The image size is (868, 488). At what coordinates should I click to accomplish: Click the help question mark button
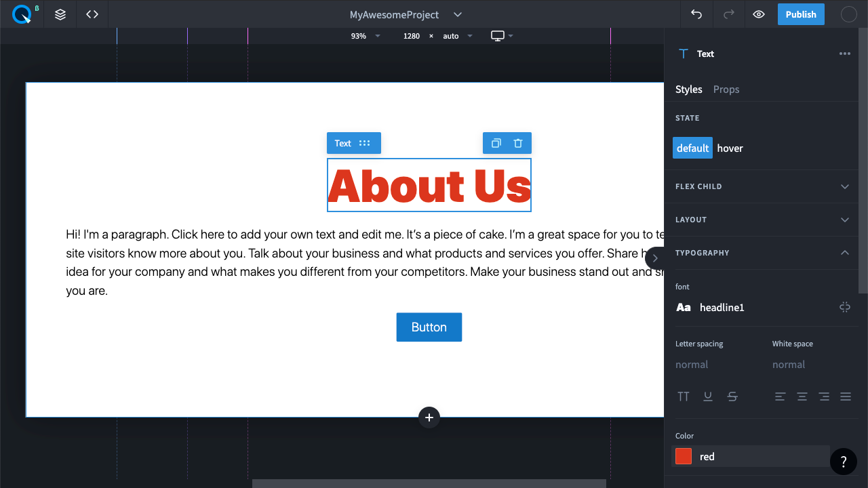[843, 462]
